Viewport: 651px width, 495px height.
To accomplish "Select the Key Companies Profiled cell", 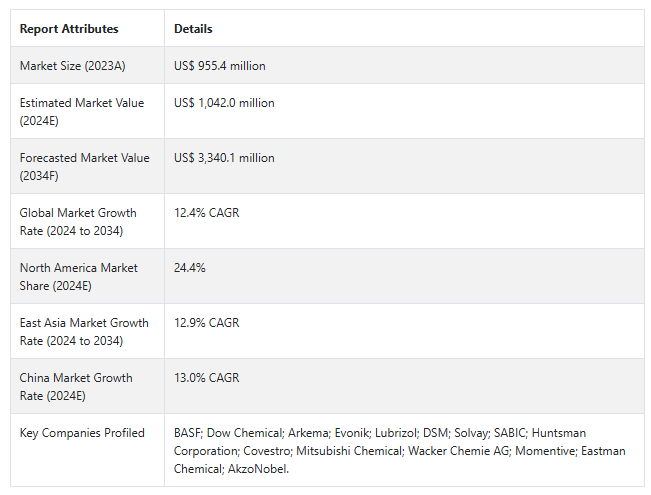I will coord(82,433).
